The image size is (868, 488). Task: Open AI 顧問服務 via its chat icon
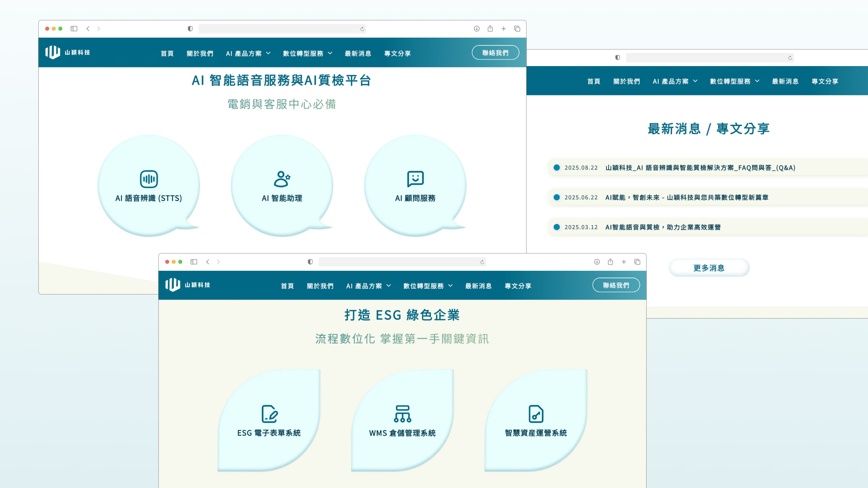[x=415, y=180]
